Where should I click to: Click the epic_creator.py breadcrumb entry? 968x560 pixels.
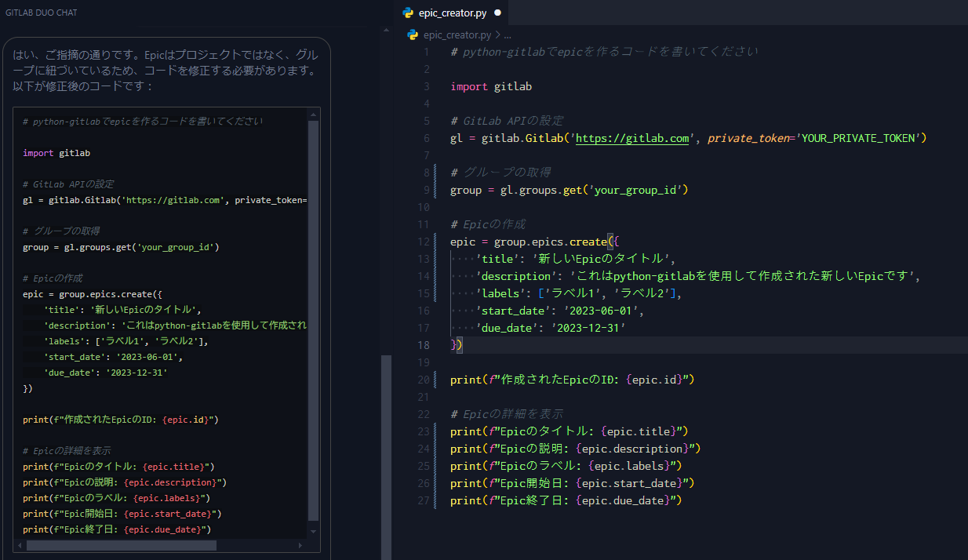pyautogui.click(x=459, y=35)
